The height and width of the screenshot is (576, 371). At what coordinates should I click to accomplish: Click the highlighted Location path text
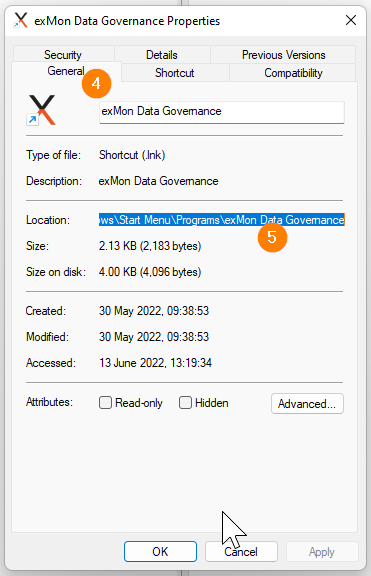222,220
